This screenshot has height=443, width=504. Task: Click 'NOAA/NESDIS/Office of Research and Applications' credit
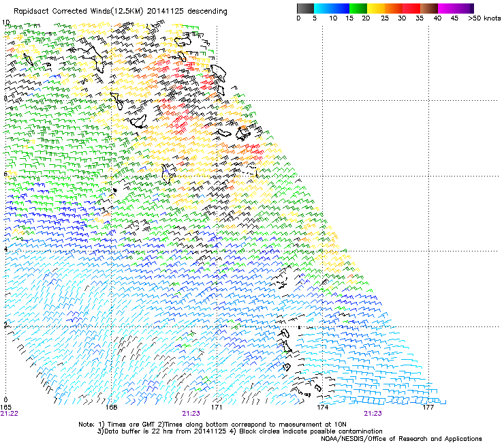tap(401, 439)
